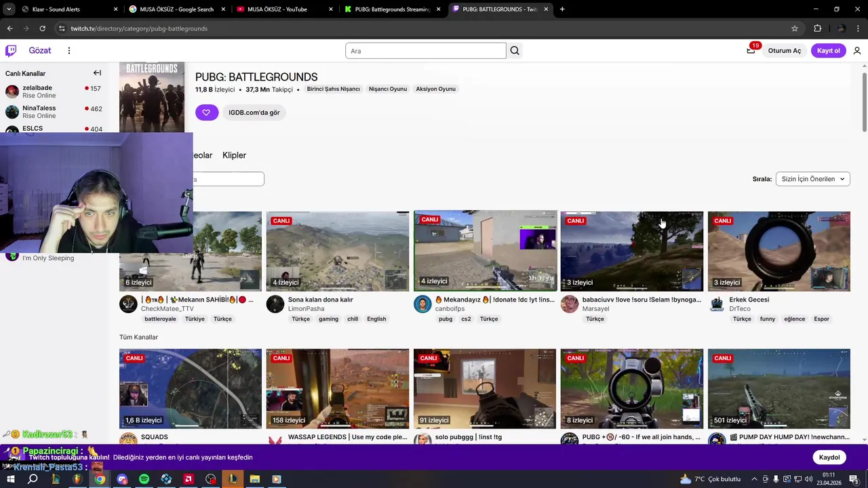868x488 pixels.
Task: Click the LimonPasha channel name
Action: pyautogui.click(x=306, y=309)
